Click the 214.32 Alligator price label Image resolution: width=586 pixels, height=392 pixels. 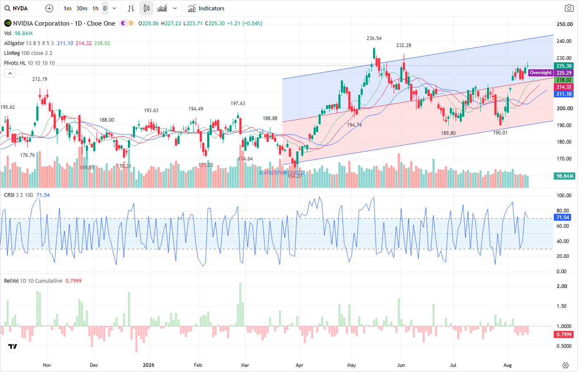564,87
